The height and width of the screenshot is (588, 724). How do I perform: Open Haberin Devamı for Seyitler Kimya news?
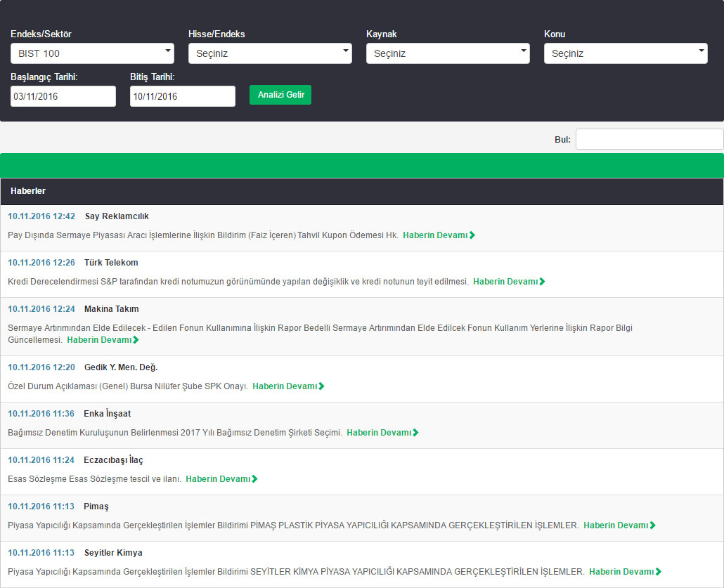pos(625,571)
